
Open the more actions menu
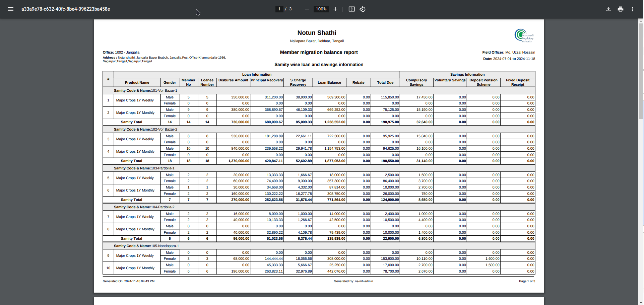(x=633, y=9)
